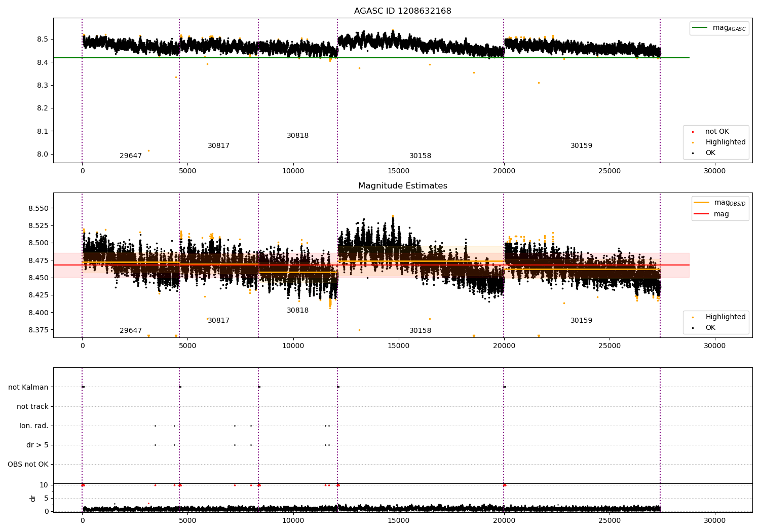The height and width of the screenshot is (532, 760).
Task: Click the 8.5 y-tick of the top plot
Action: coord(43,39)
